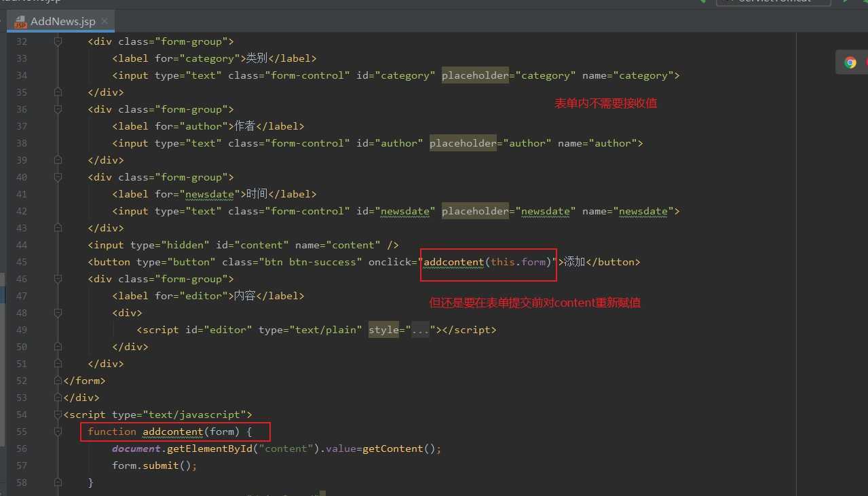Click the fold end marker on line 50

58,347
